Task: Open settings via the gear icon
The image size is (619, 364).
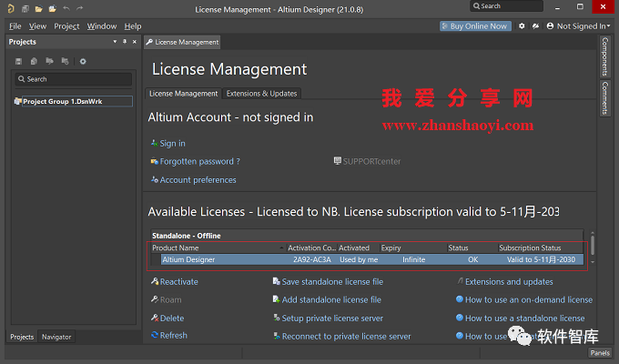Action: tap(522, 26)
